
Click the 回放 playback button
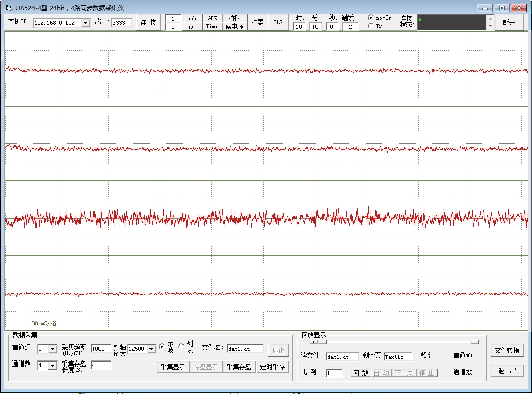[361, 373]
